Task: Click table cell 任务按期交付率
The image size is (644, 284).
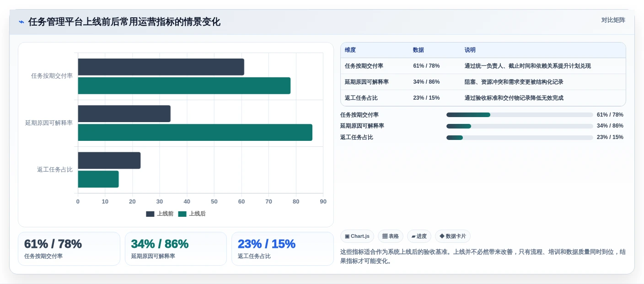Action: (x=364, y=66)
